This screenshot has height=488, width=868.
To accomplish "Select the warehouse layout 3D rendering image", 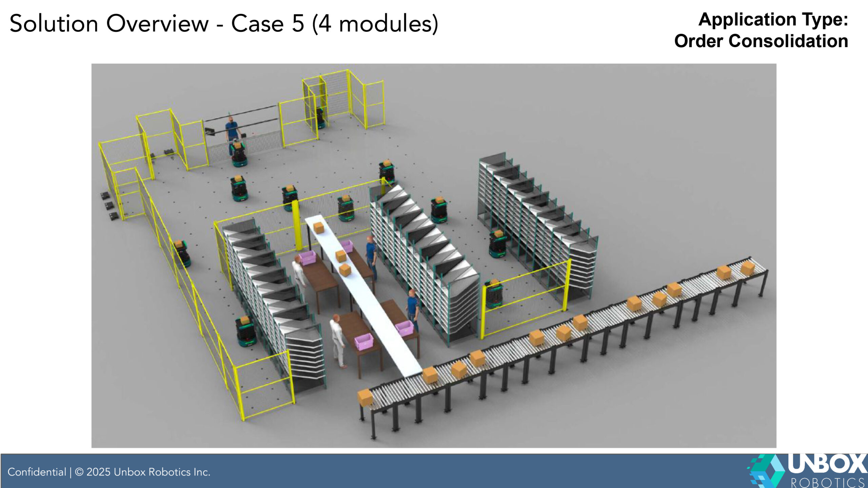I will (434, 256).
